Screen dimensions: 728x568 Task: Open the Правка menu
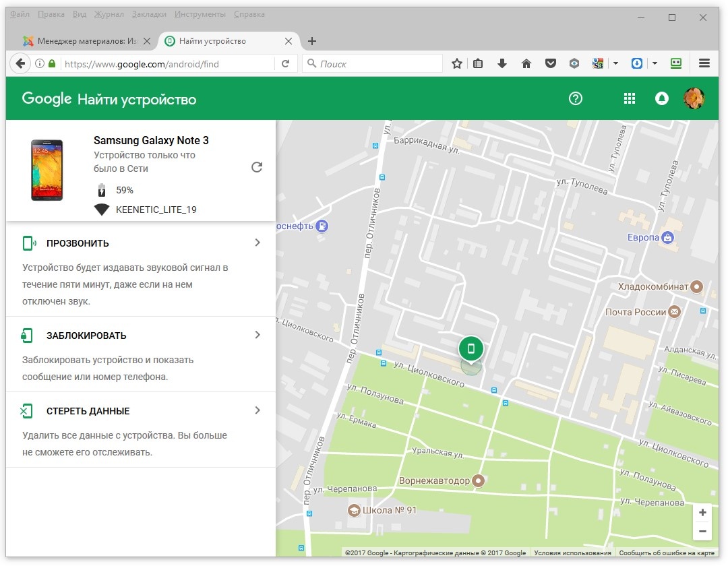click(x=51, y=14)
